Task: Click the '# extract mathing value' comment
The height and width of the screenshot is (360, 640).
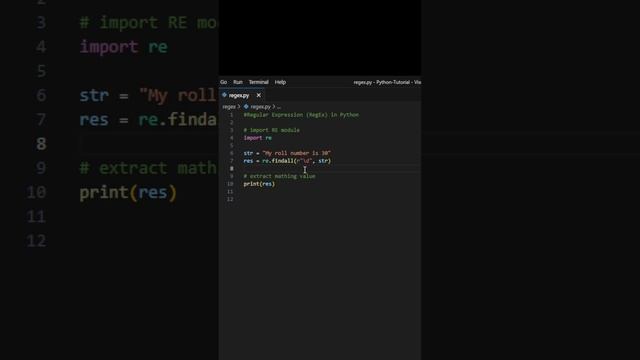Action: 279,176
